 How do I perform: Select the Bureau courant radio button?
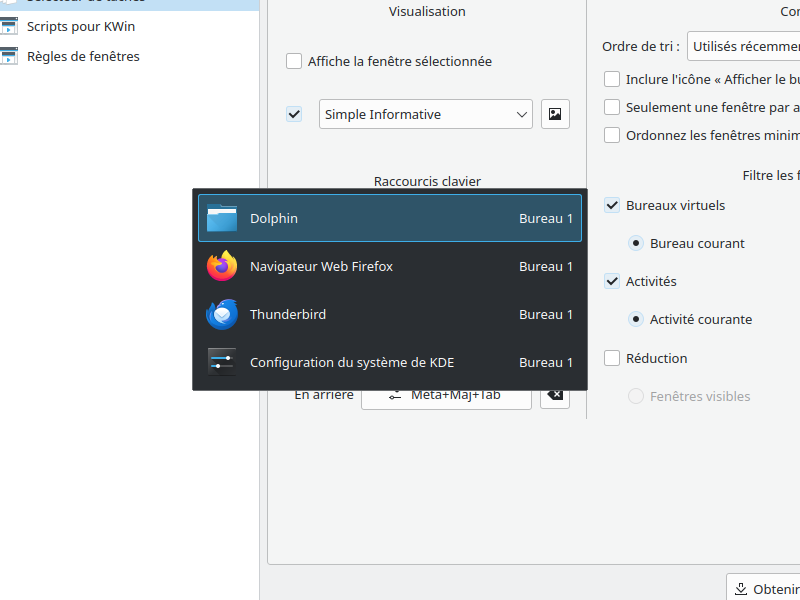[636, 243]
